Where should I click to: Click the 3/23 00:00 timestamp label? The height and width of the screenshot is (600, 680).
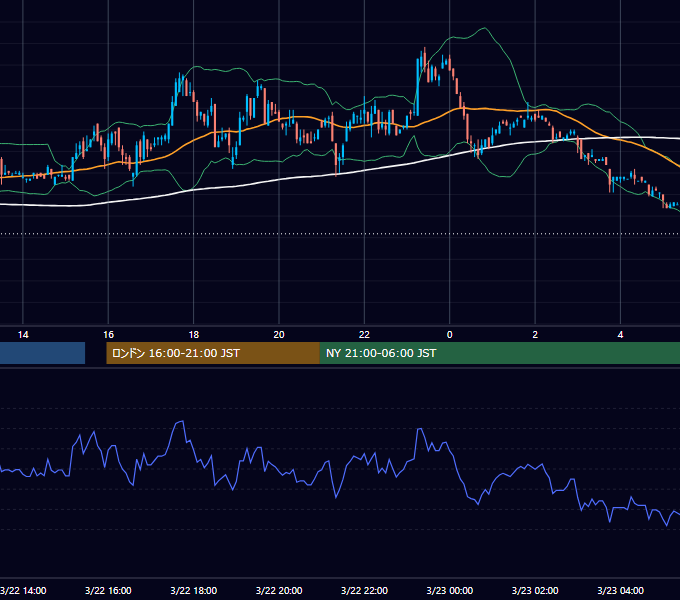pos(450,590)
